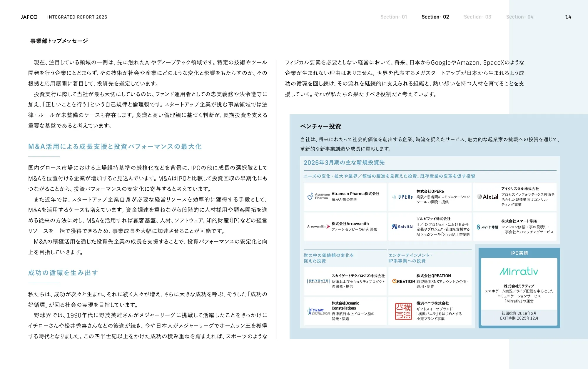
Task: Click the SKYGATE Technologies logo
Action: (x=319, y=281)
